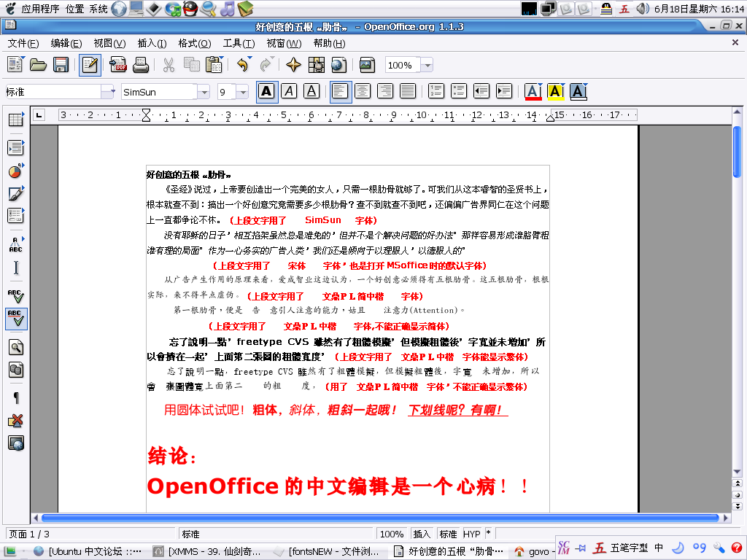Open the 应用程序 panel menu
Image resolution: width=747 pixels, height=560 pixels.
(x=40, y=9)
